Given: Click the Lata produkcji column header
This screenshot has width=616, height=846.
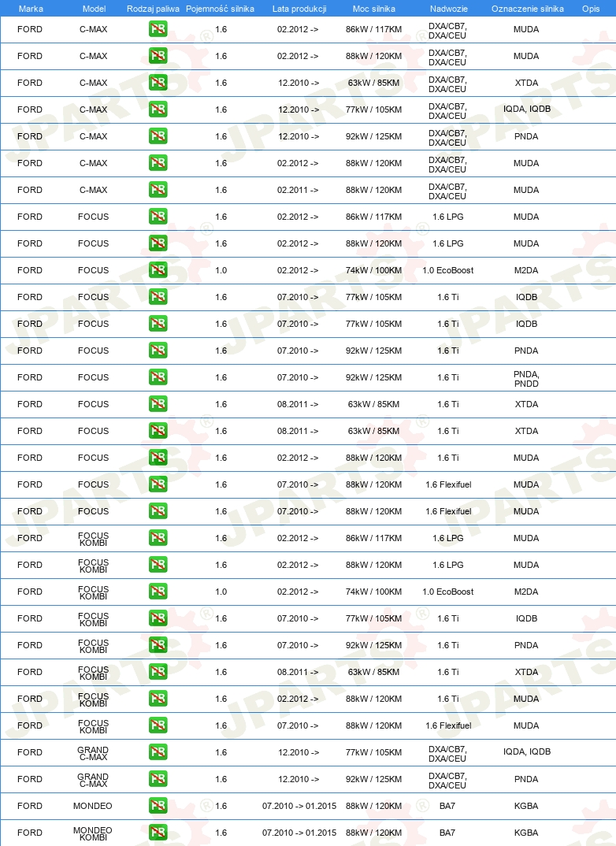Looking at the screenshot, I should [x=299, y=9].
